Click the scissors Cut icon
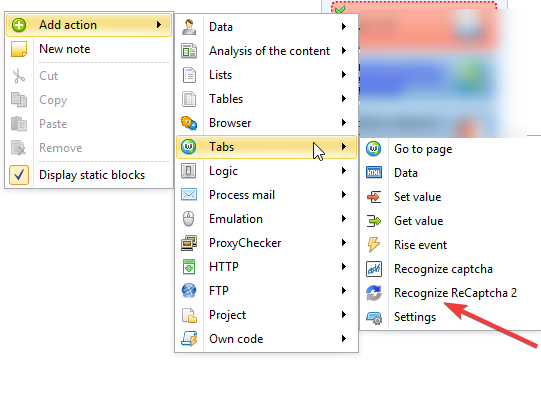The image size is (541, 394). click(x=19, y=76)
